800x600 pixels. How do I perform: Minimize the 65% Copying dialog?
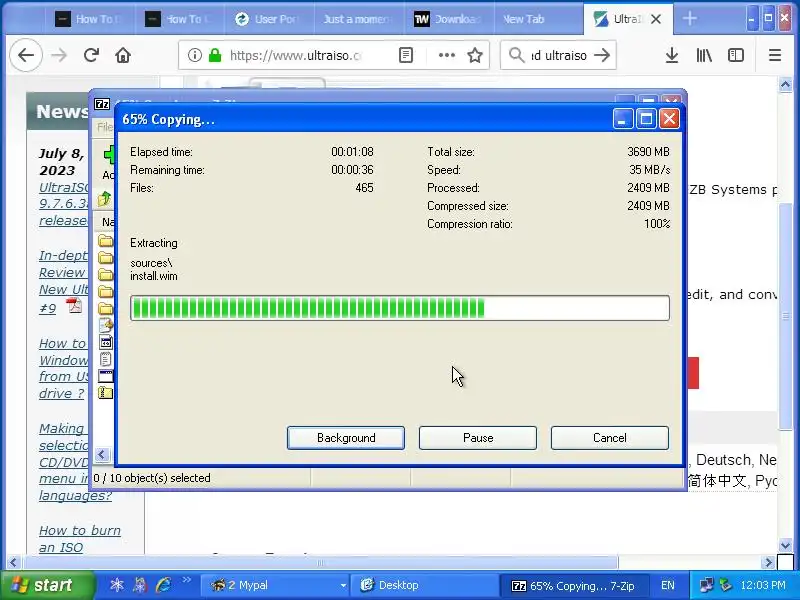[x=622, y=119]
